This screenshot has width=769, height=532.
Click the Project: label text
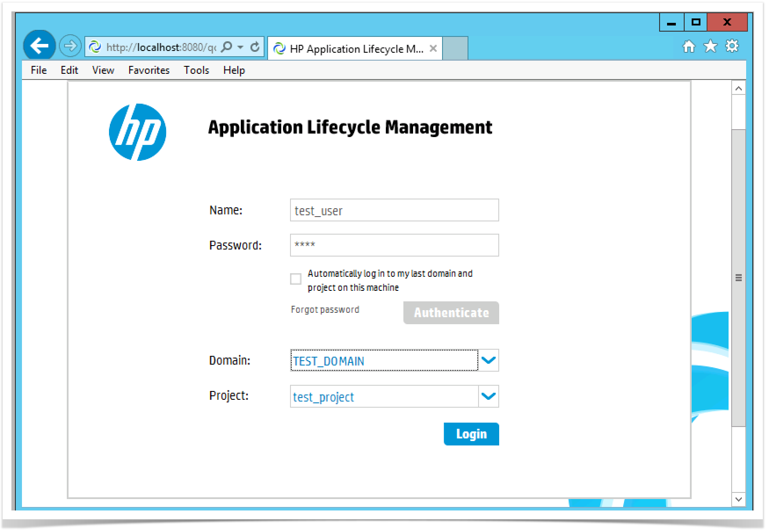229,396
